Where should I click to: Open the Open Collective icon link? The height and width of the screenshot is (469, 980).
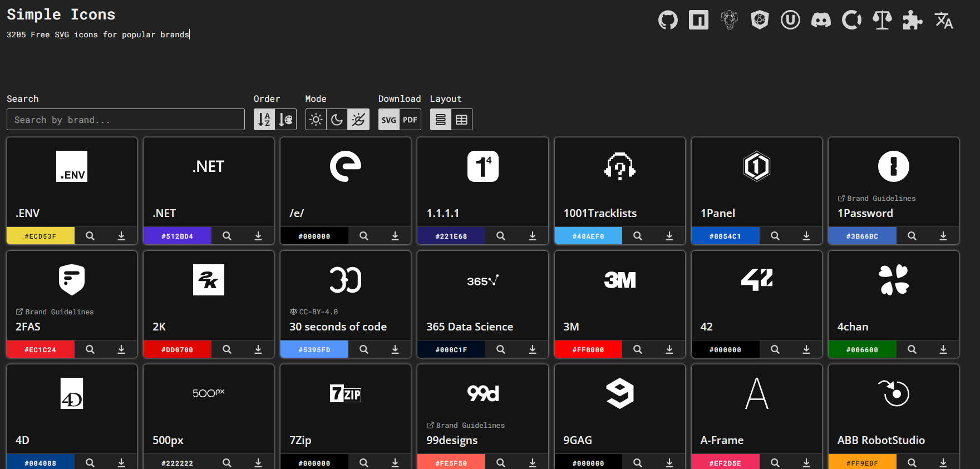(851, 21)
